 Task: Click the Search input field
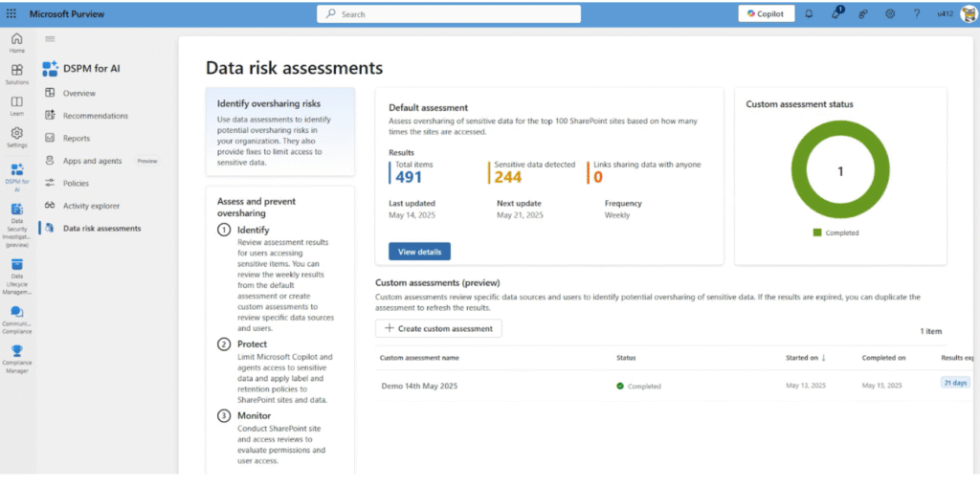(x=448, y=14)
